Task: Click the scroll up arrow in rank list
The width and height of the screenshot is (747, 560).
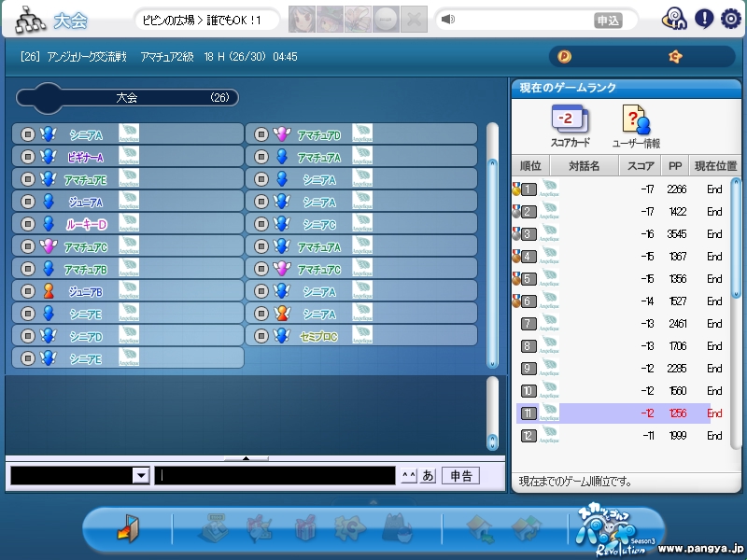Action: pos(735,184)
